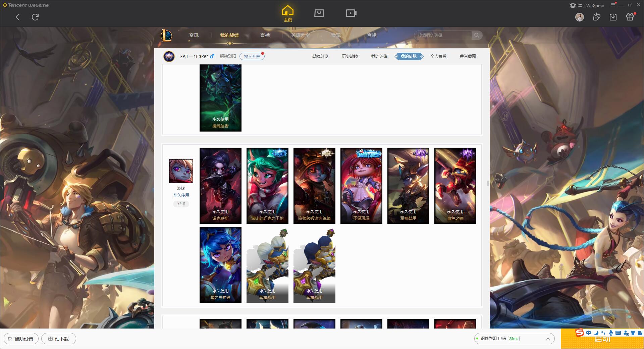Click the Sogou S logo icon
This screenshot has width=644, height=349.
click(x=580, y=333)
